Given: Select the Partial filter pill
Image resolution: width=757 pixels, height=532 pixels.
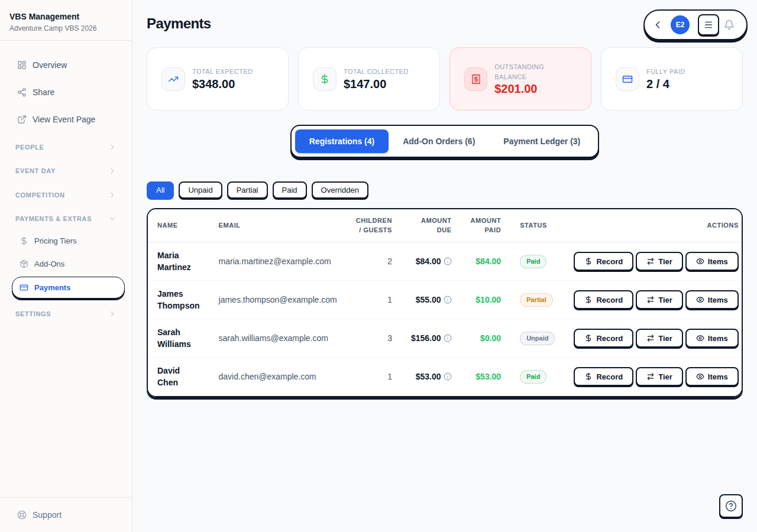Looking at the screenshot, I should pyautogui.click(x=247, y=190).
